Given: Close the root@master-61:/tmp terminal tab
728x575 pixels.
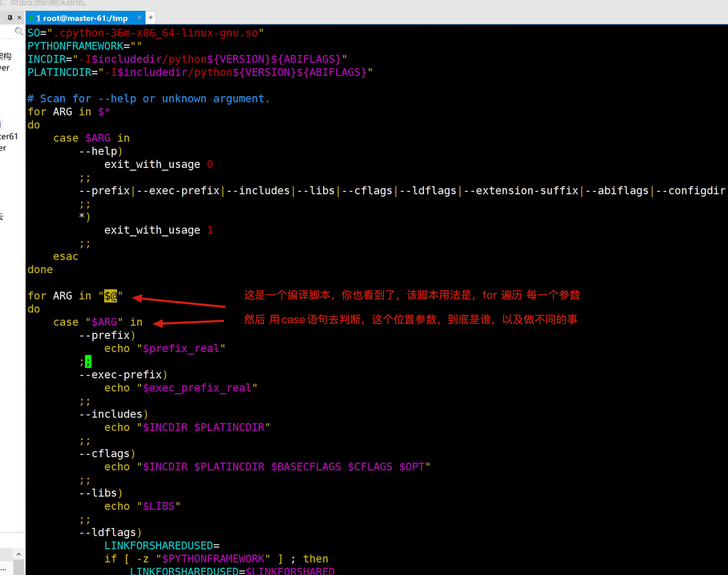Looking at the screenshot, I should tap(139, 18).
